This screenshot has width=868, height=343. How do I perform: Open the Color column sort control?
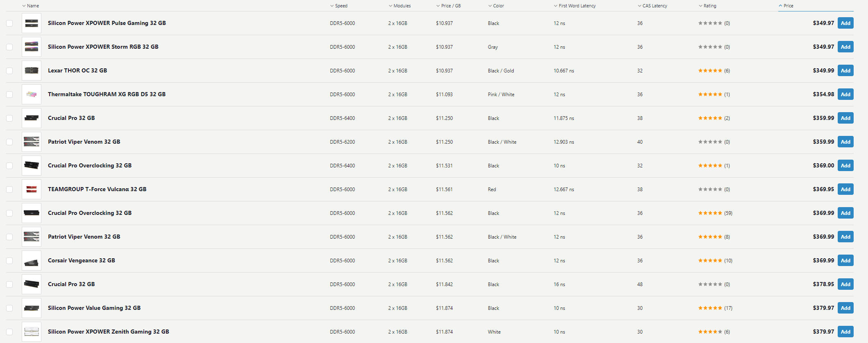[496, 6]
